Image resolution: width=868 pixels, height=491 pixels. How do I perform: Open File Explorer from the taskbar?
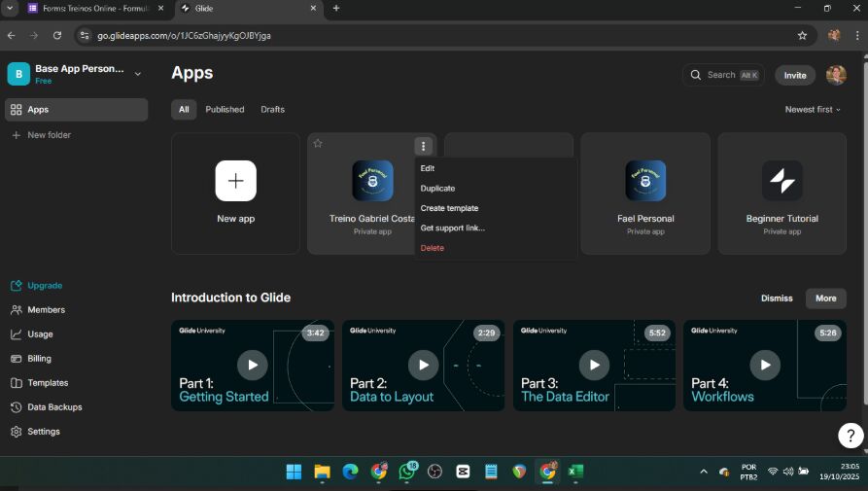point(322,472)
